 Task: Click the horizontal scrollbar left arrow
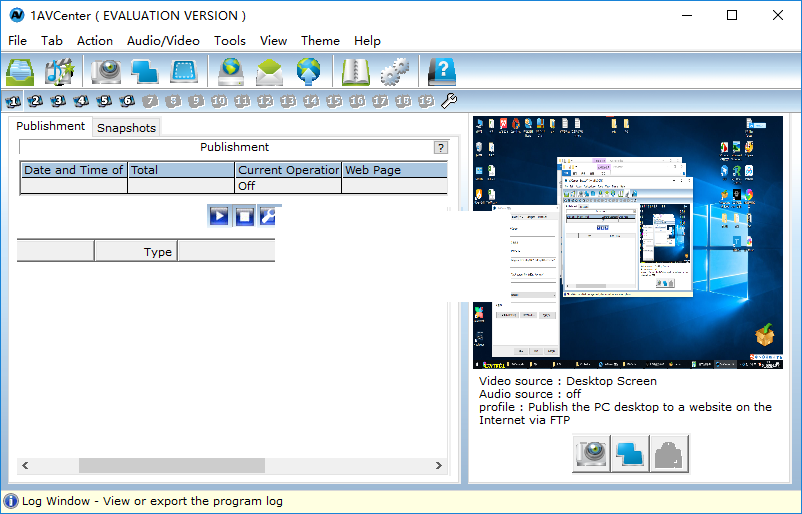click(x=25, y=465)
